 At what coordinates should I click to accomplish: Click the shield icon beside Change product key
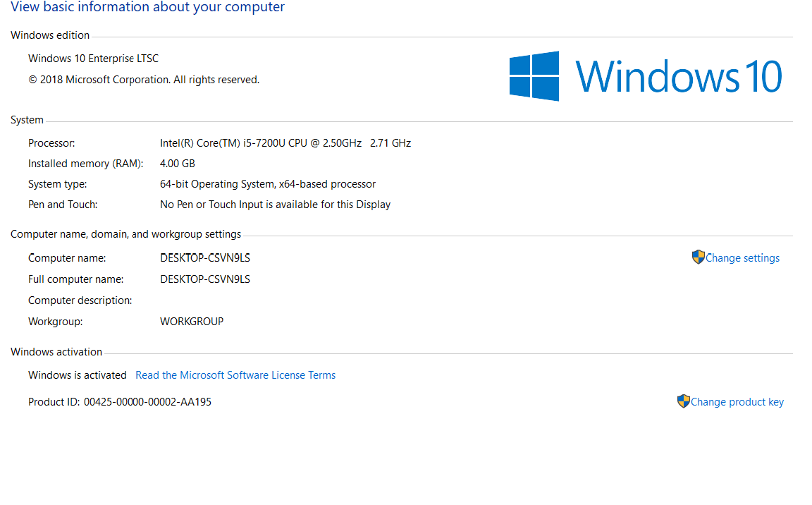tap(684, 401)
